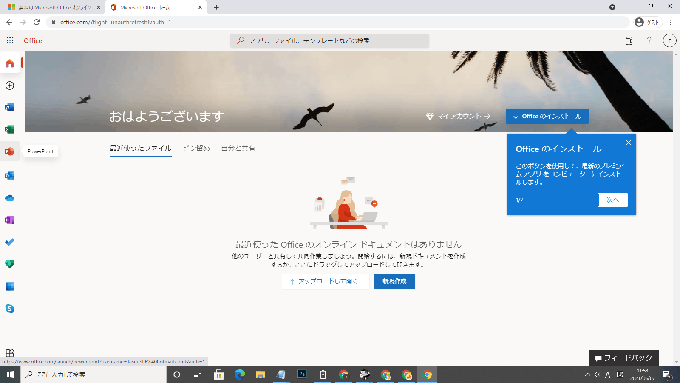
Task: Open To Do checkmark app in sidebar
Action: (x=10, y=242)
